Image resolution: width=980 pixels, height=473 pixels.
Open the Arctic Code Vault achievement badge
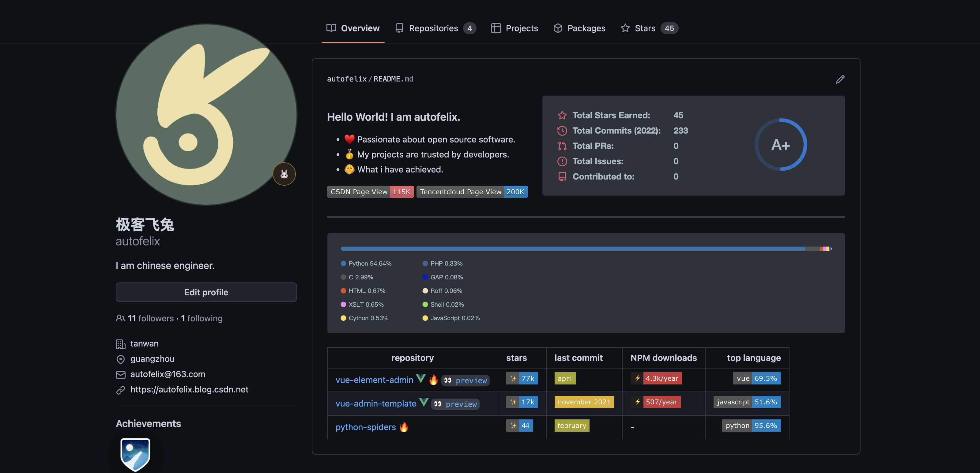pos(135,455)
